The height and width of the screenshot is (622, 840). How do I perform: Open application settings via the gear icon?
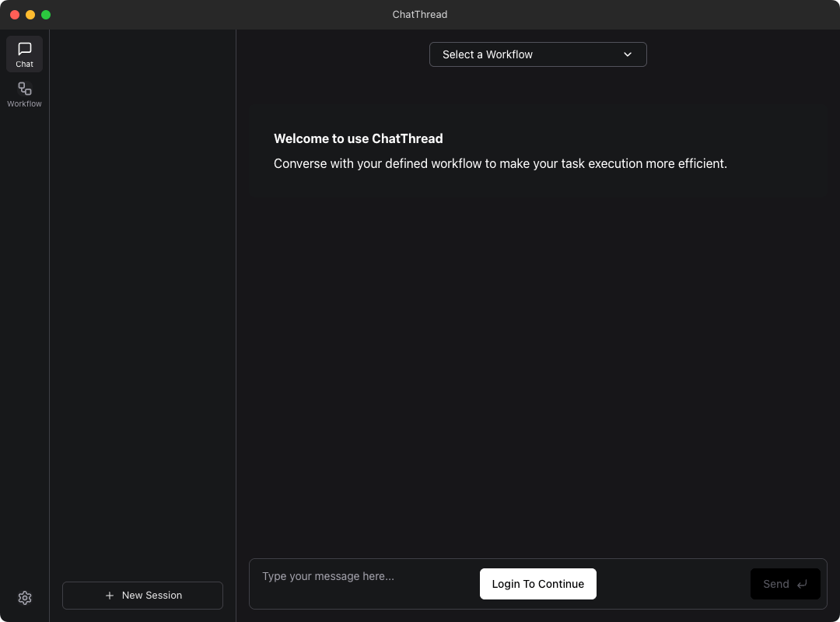24,597
